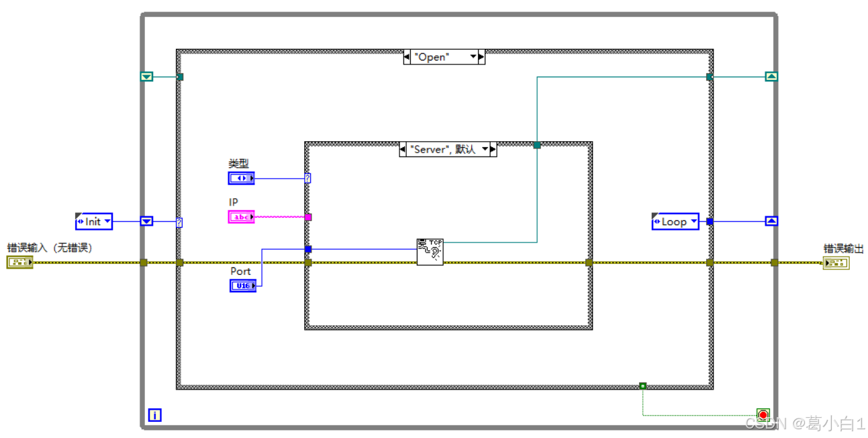Click the TCP Listen function node
868x438 pixels.
tap(430, 252)
